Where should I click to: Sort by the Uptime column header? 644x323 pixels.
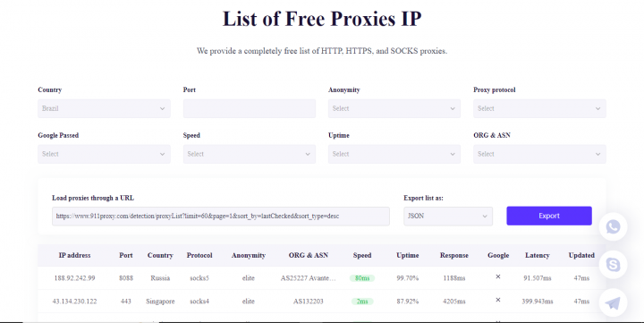408,255
